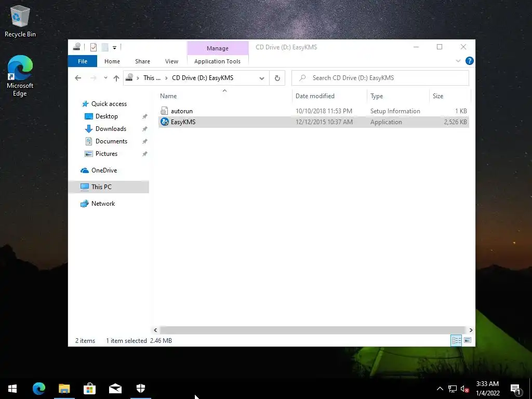Sort by the Name column header
Image resolution: width=532 pixels, height=399 pixels.
224,96
